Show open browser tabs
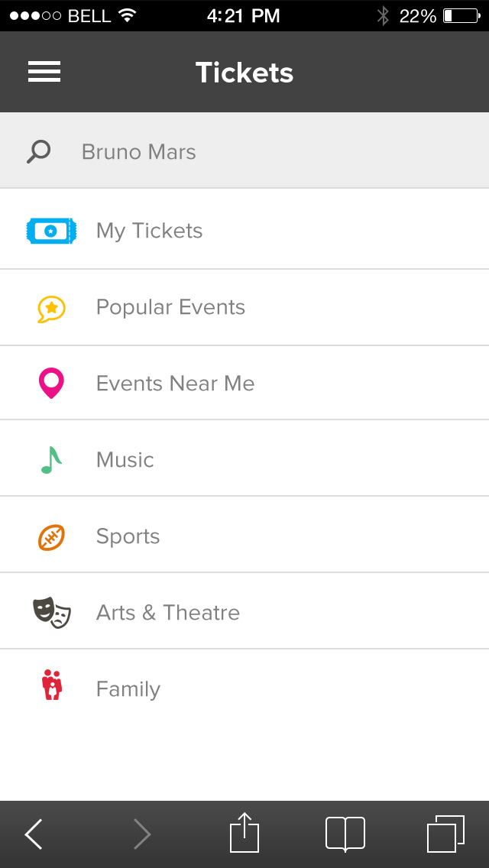Viewport: 489px width, 868px height. coord(445,834)
